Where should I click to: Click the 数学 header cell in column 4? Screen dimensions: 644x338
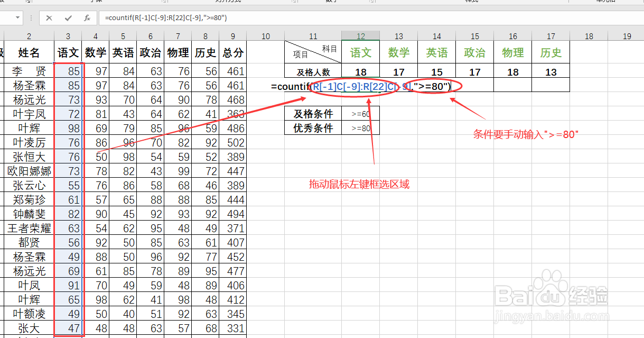(x=96, y=52)
